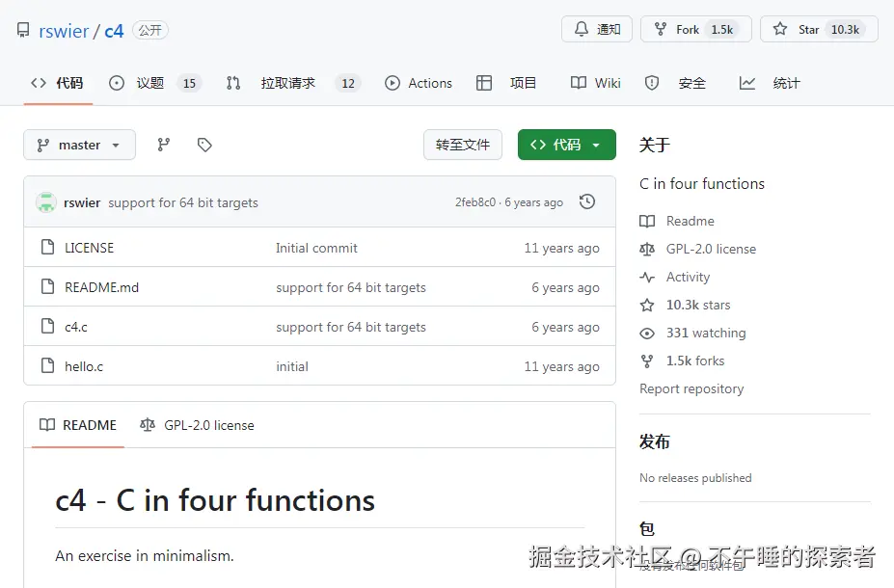The width and height of the screenshot is (894, 588).
Task: Click the 转至文件 go to file button
Action: tap(462, 145)
